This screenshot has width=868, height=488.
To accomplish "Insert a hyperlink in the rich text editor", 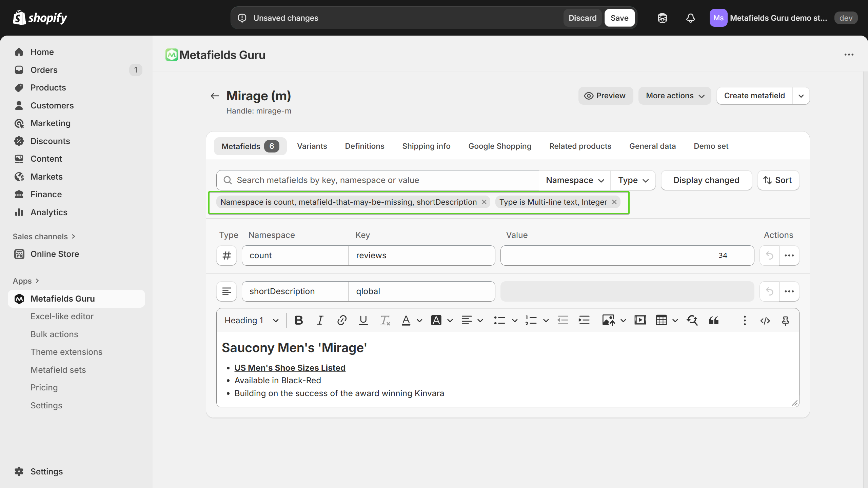I will [x=341, y=320].
